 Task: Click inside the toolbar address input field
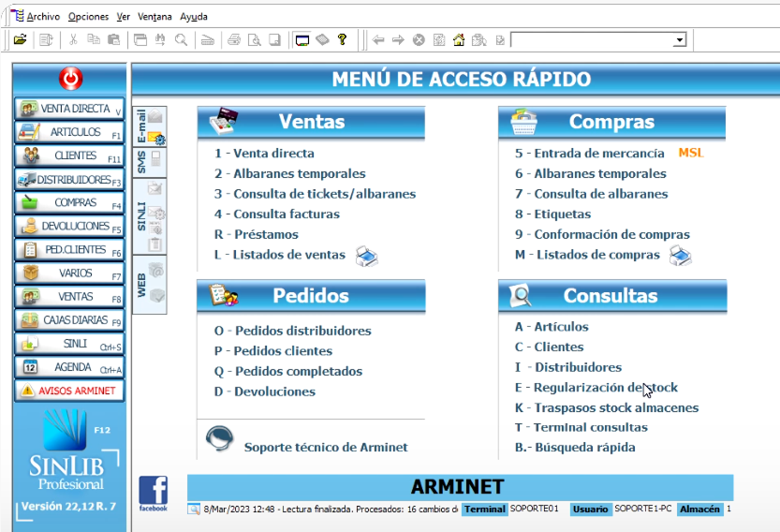coord(590,40)
